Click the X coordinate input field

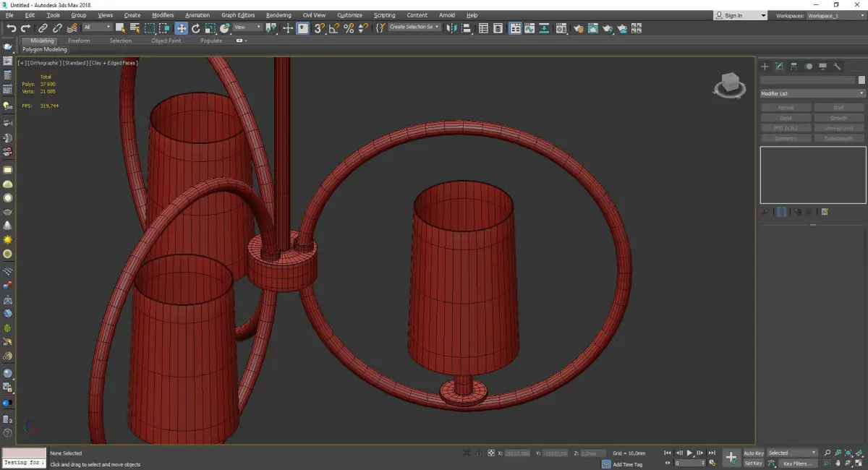tap(516, 453)
